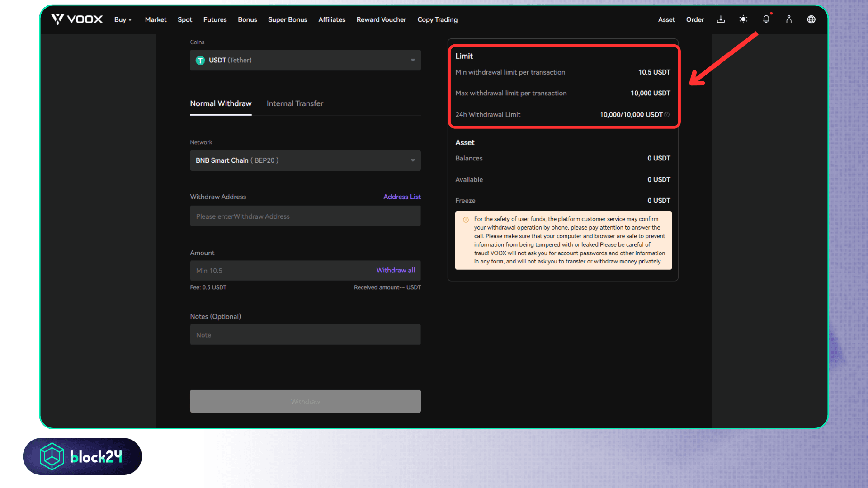This screenshot has height=488, width=868.
Task: Switch to the Internal Transfer tab
Action: click(x=295, y=103)
